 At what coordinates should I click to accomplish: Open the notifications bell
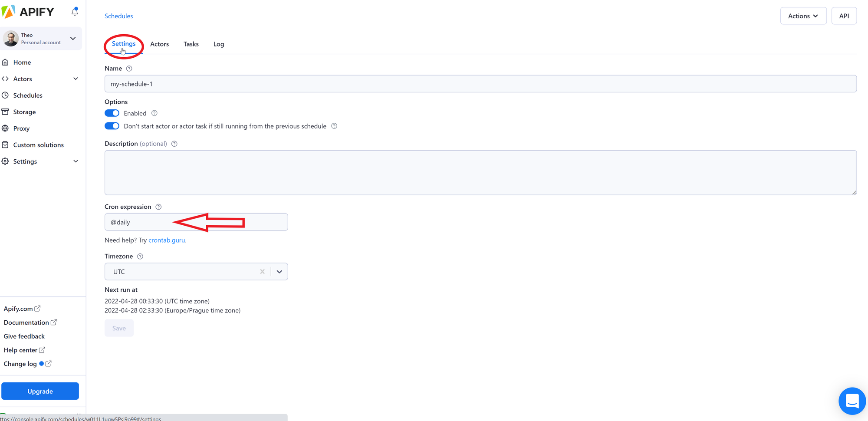(75, 12)
